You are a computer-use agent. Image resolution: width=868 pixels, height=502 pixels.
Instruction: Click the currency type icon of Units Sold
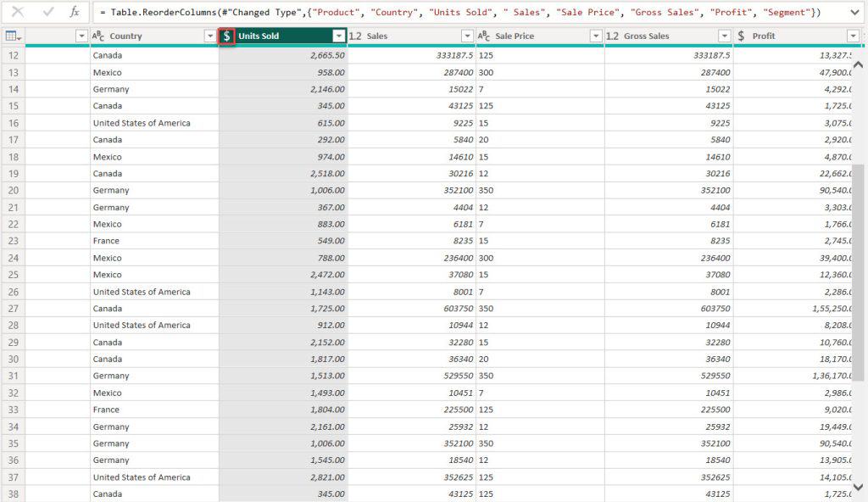pyautogui.click(x=227, y=36)
